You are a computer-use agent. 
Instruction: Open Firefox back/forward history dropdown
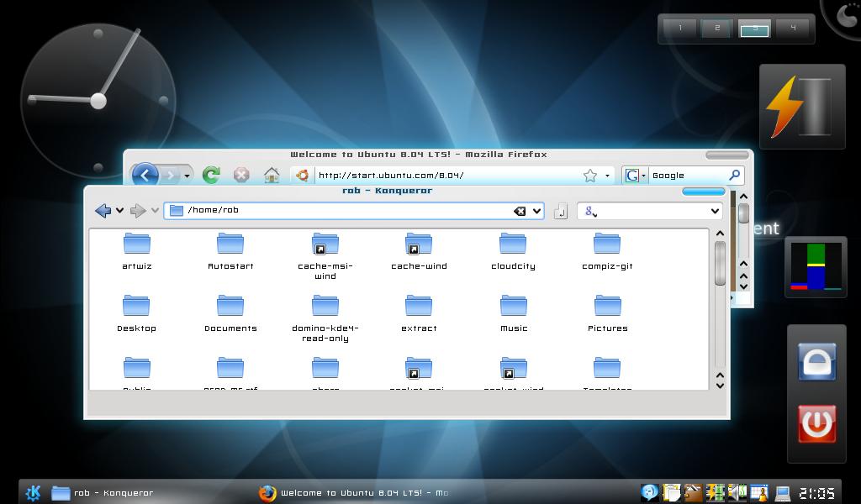click(x=188, y=176)
